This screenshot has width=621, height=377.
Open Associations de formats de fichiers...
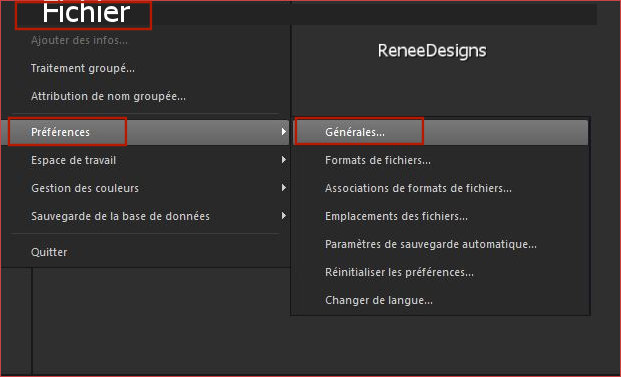point(418,188)
